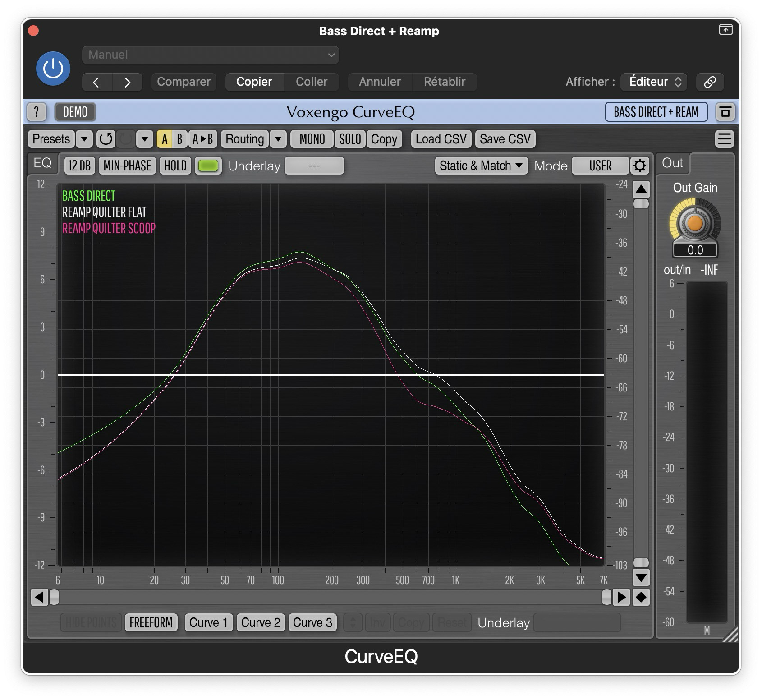
Task: Select Curve 1
Action: coord(208,622)
